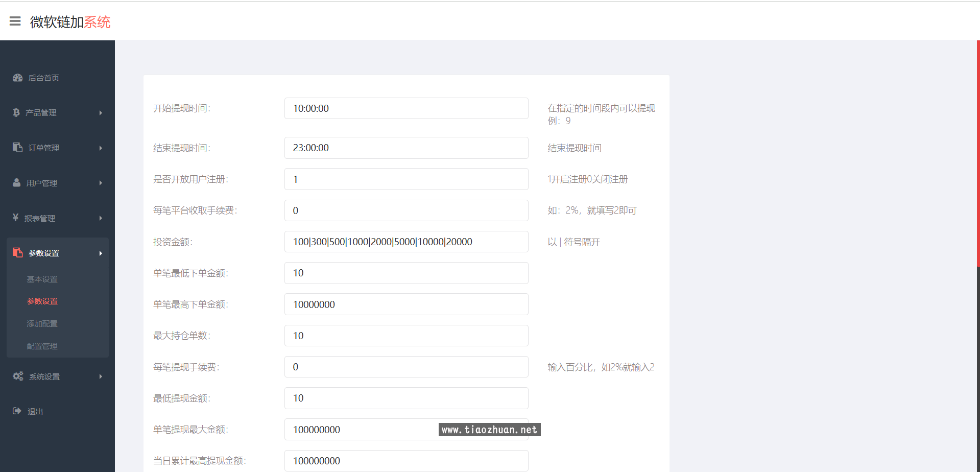Open the 用户管理 menu label
Screen dimensions: 980x472
(41, 183)
